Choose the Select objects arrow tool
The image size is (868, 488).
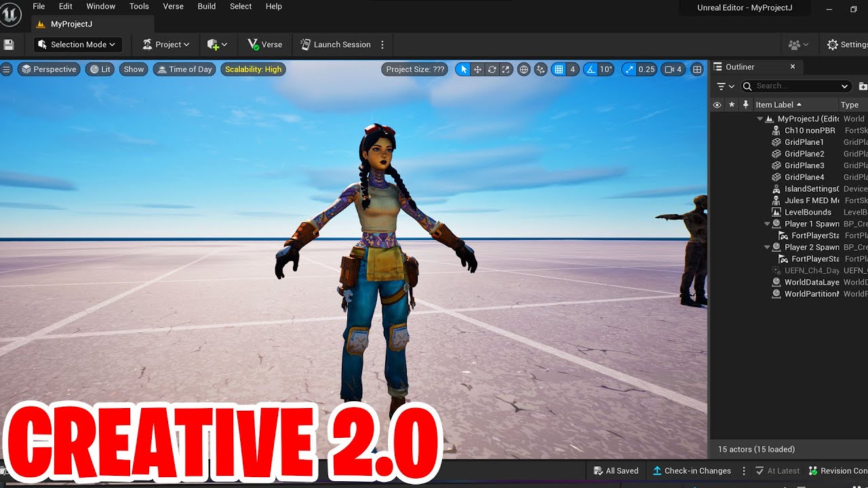(463, 69)
